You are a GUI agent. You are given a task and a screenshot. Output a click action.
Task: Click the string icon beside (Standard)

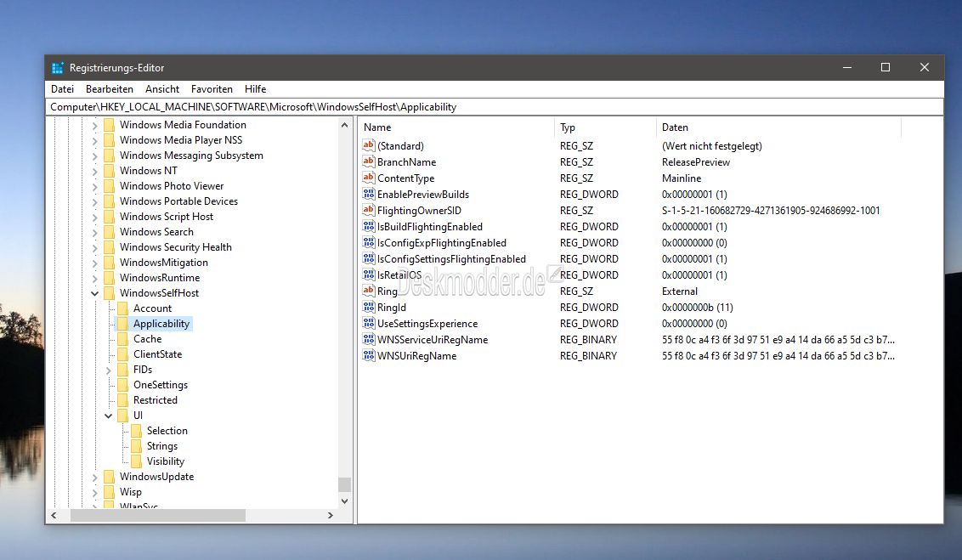click(x=368, y=145)
